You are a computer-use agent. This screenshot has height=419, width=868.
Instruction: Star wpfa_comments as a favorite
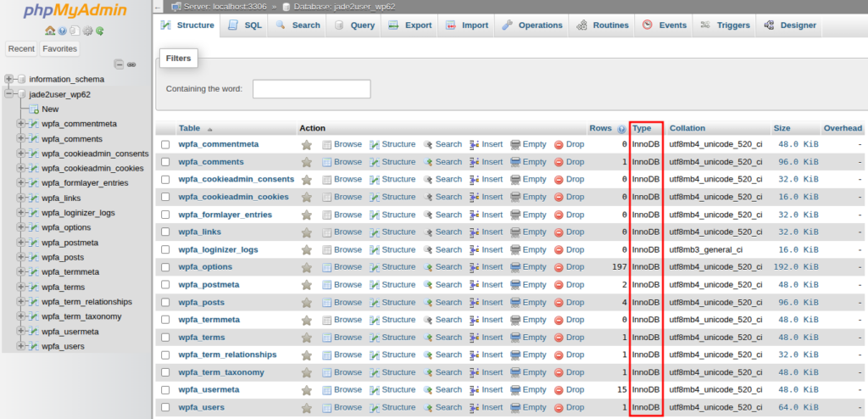coord(307,162)
